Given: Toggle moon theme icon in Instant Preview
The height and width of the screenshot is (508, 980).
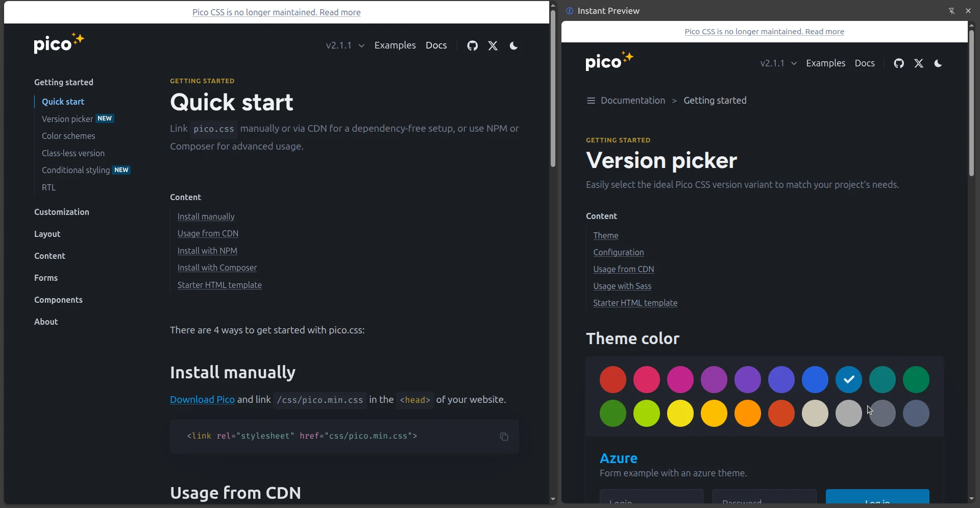Looking at the screenshot, I should (x=938, y=63).
